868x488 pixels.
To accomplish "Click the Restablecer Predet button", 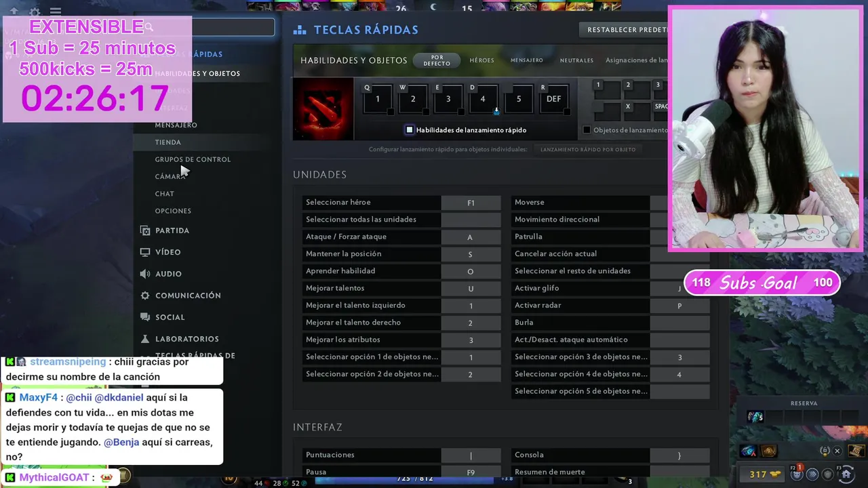I will tap(623, 30).
